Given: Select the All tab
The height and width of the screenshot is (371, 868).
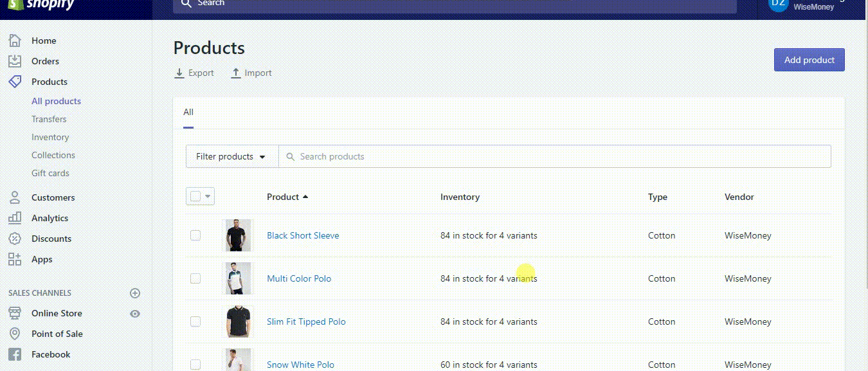Looking at the screenshot, I should click(188, 112).
